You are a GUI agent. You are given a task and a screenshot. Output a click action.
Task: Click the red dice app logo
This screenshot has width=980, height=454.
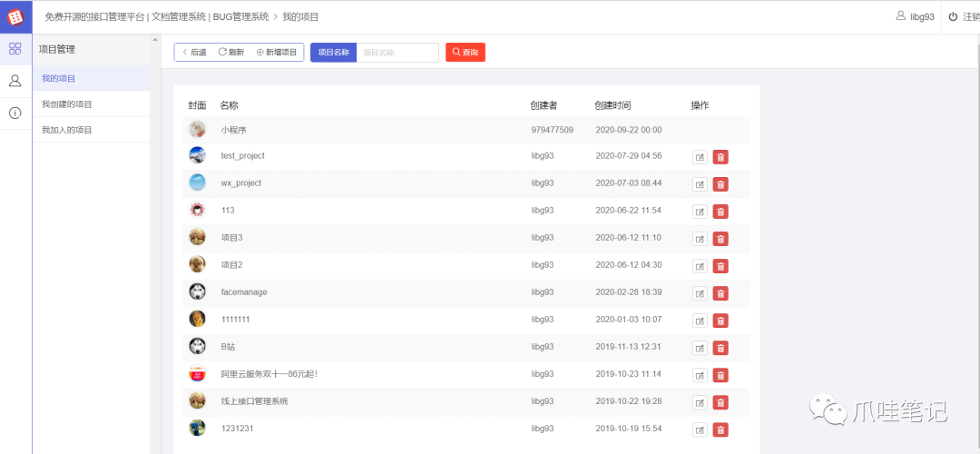(15, 17)
